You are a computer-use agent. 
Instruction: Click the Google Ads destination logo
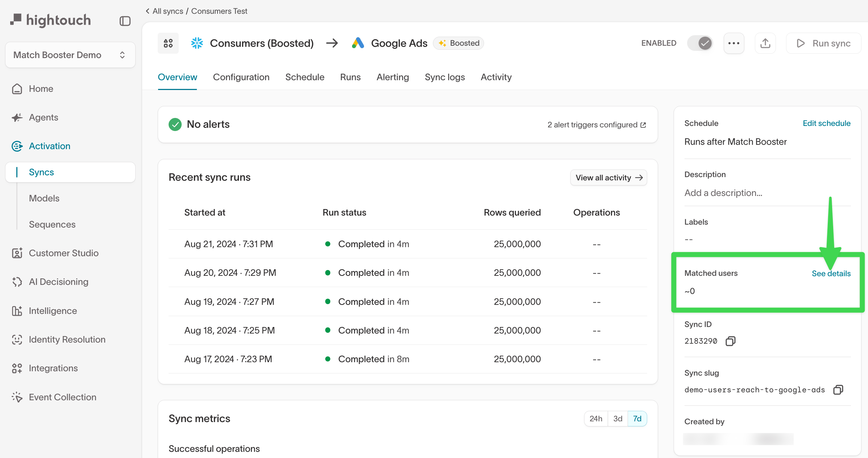358,43
